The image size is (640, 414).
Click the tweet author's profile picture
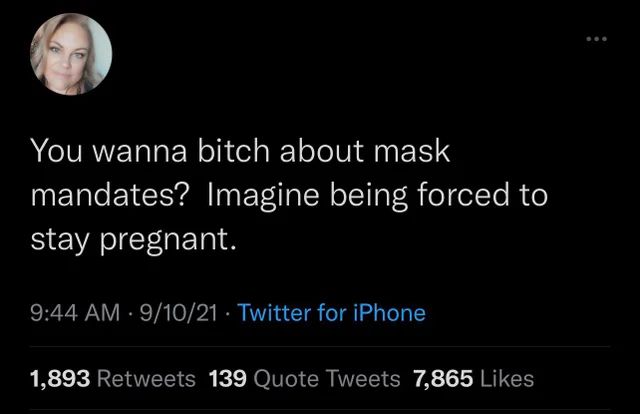[x=71, y=56]
